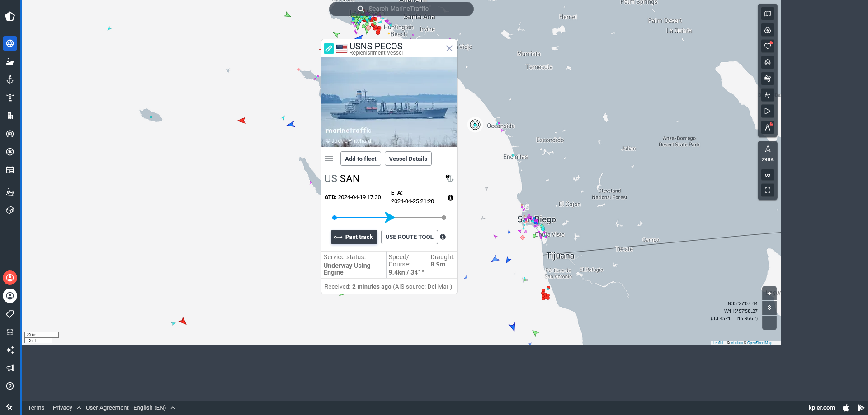Click the Search MarineTraffic field
Viewport: 868px width, 415px height.
point(401,9)
